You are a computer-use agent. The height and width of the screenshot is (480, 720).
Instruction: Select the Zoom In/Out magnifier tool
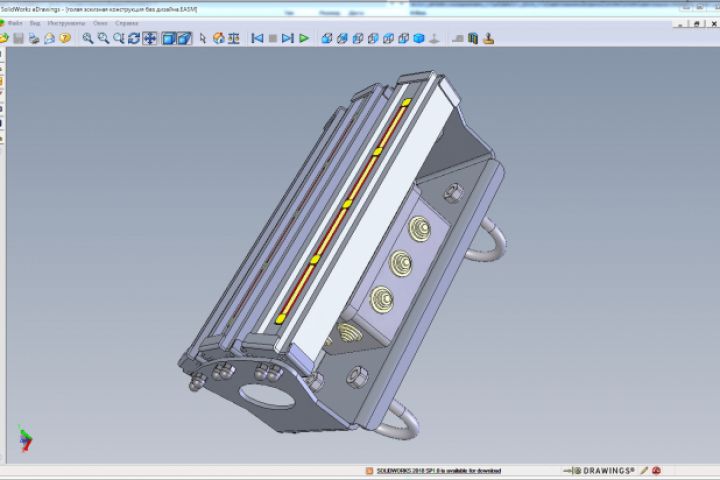click(118, 39)
